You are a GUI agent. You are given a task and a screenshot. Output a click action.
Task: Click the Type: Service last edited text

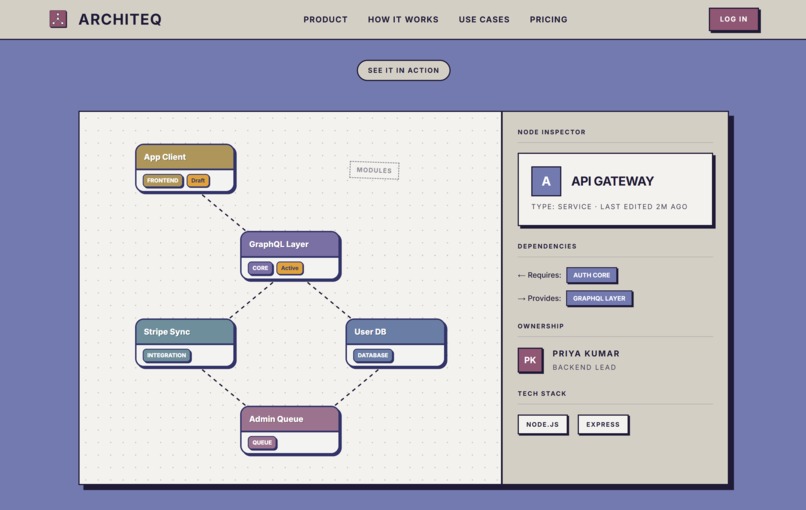609,207
